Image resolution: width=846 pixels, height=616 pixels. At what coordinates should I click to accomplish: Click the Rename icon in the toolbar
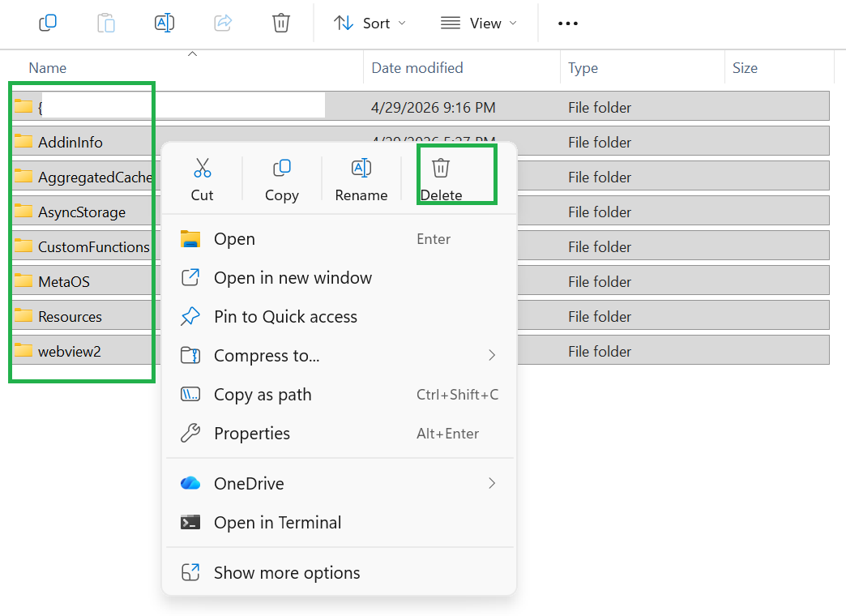(164, 24)
